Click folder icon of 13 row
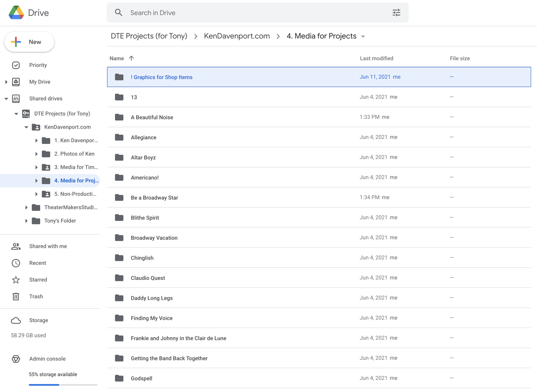Screen dimensions: 537x392 119,97
